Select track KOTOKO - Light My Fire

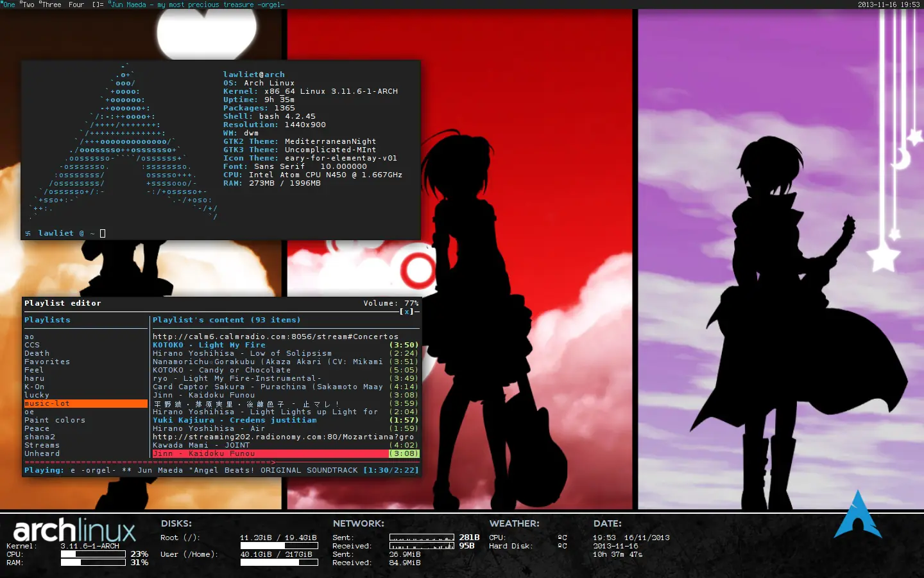209,345
